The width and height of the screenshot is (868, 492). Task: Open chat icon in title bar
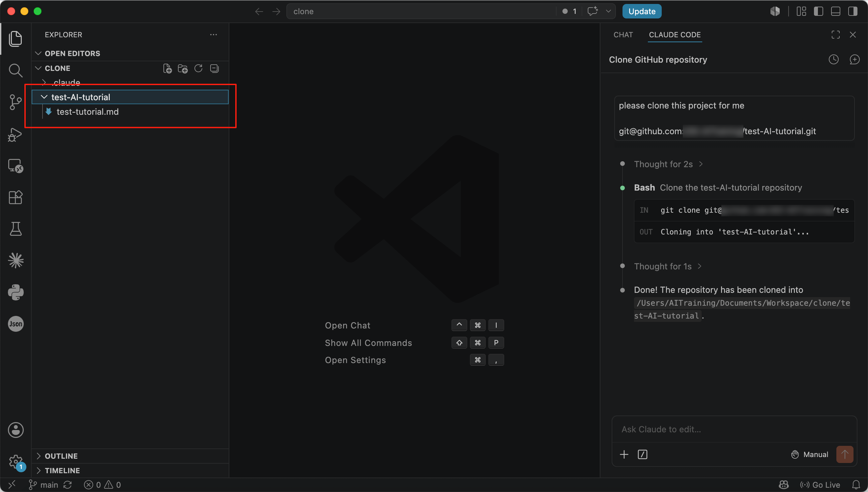pyautogui.click(x=593, y=11)
